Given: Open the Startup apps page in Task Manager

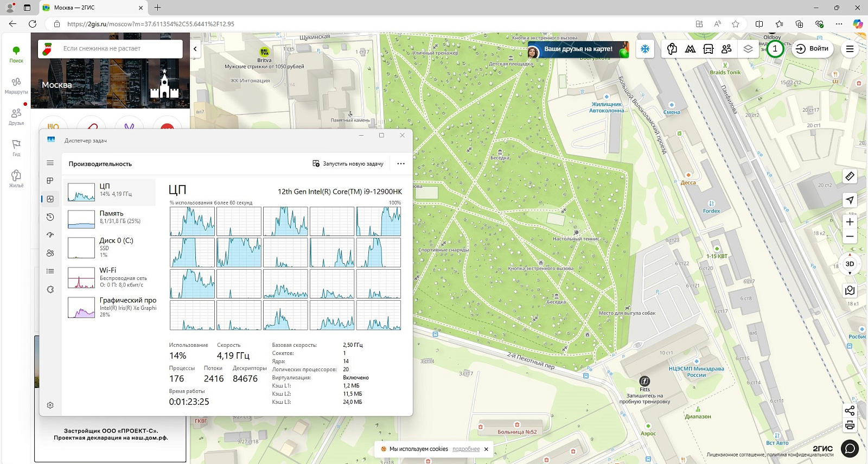Looking at the screenshot, I should tap(50, 235).
